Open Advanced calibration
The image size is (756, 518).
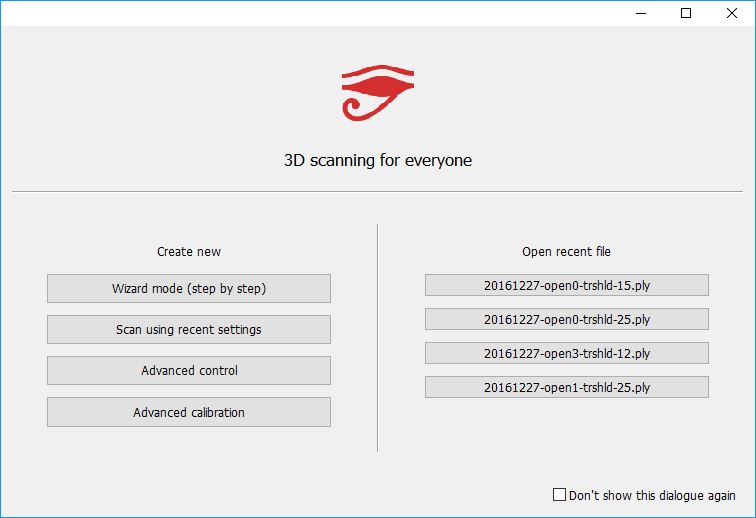(x=189, y=412)
